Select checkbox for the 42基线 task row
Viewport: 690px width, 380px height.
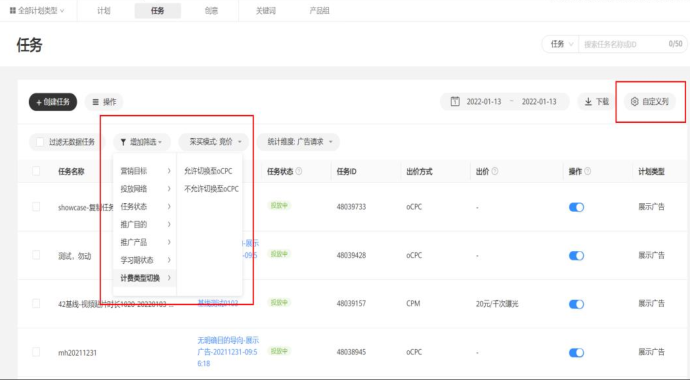click(36, 303)
